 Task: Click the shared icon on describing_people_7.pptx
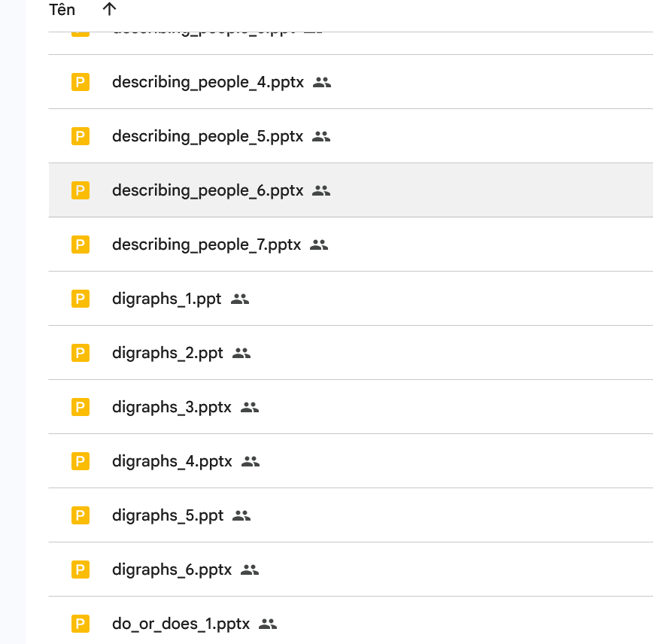319,245
